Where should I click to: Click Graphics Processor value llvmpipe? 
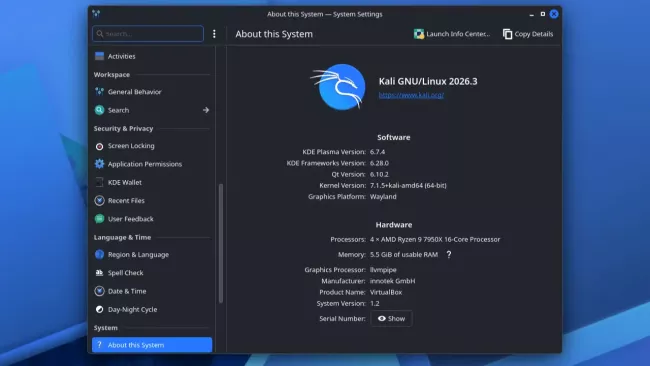(x=383, y=269)
